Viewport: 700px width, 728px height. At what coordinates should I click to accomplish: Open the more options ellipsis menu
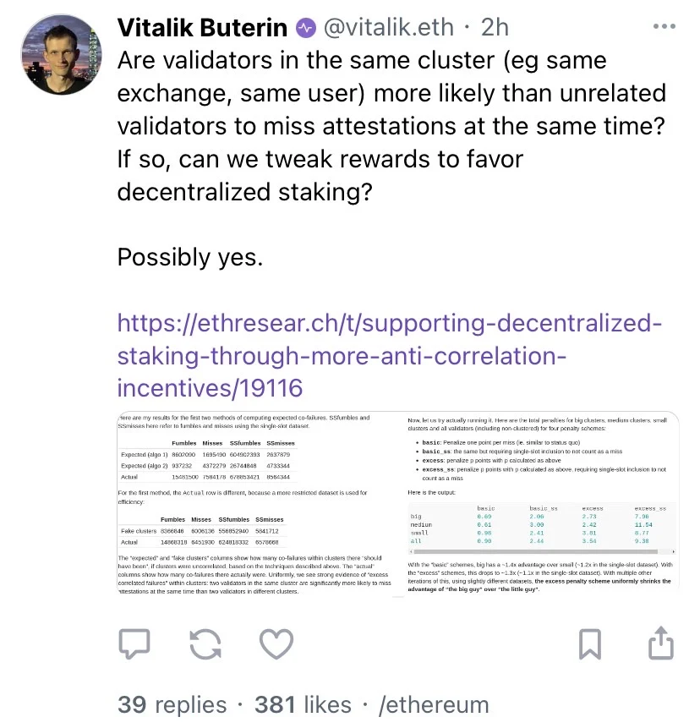coord(664,26)
